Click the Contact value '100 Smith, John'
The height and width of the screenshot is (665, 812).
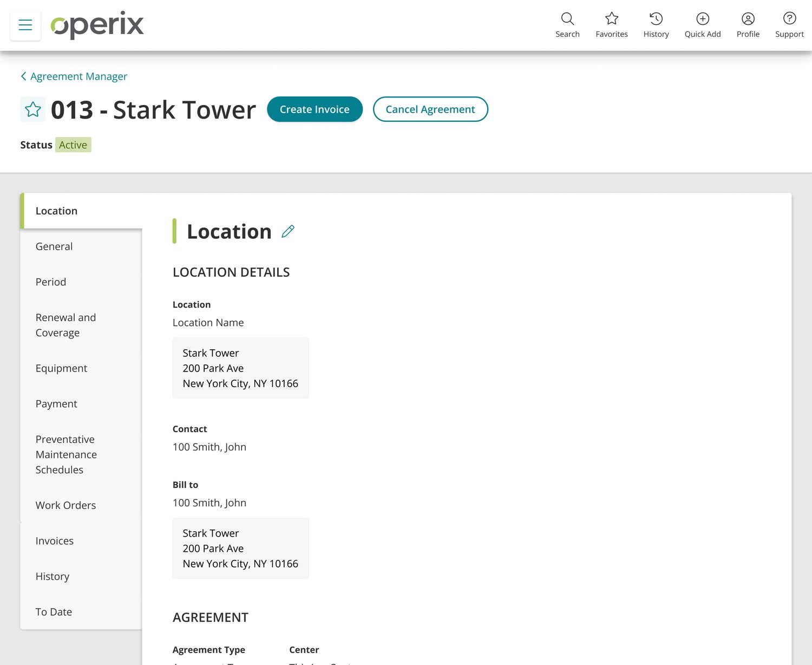pyautogui.click(x=209, y=447)
